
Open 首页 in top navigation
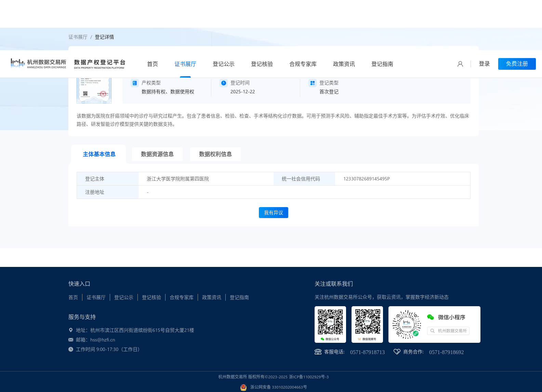point(153,64)
